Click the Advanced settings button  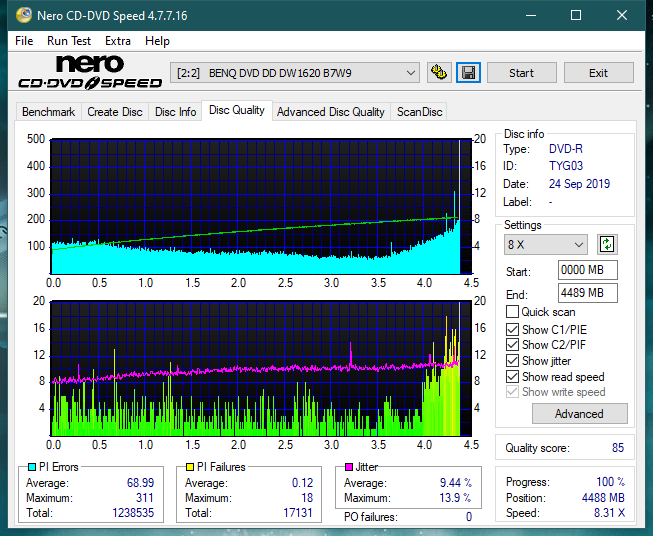pos(579,414)
